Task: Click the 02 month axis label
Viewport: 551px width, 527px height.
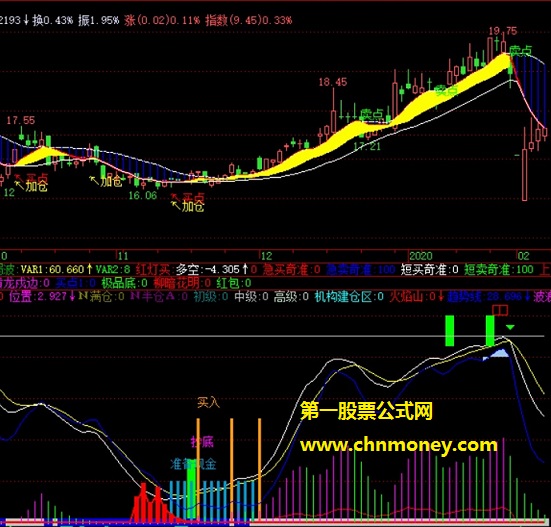Action: point(523,256)
